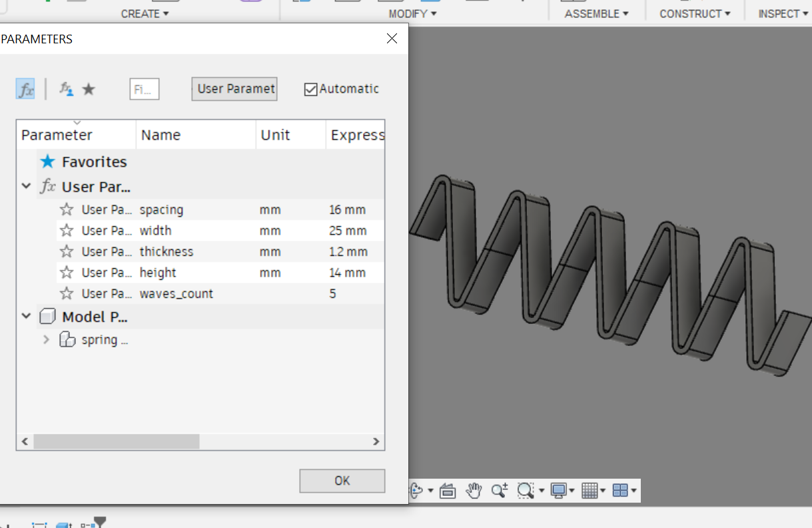Select the thickness parameter name
Image resolution: width=812 pixels, height=528 pixels.
tap(167, 251)
